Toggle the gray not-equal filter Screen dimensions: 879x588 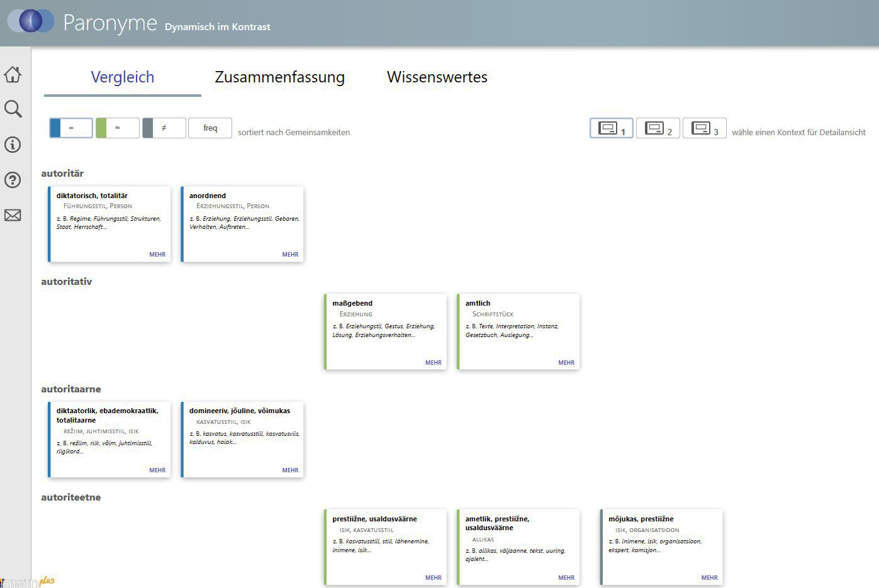click(164, 128)
